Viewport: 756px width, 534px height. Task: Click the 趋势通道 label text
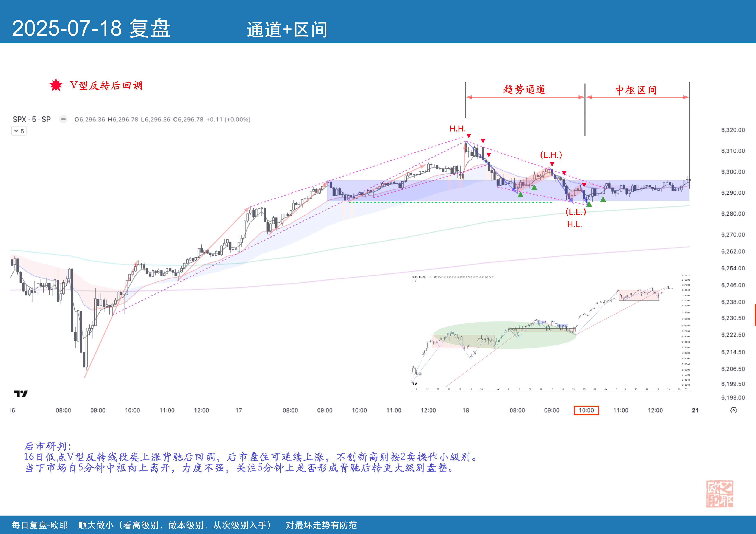coord(525,90)
